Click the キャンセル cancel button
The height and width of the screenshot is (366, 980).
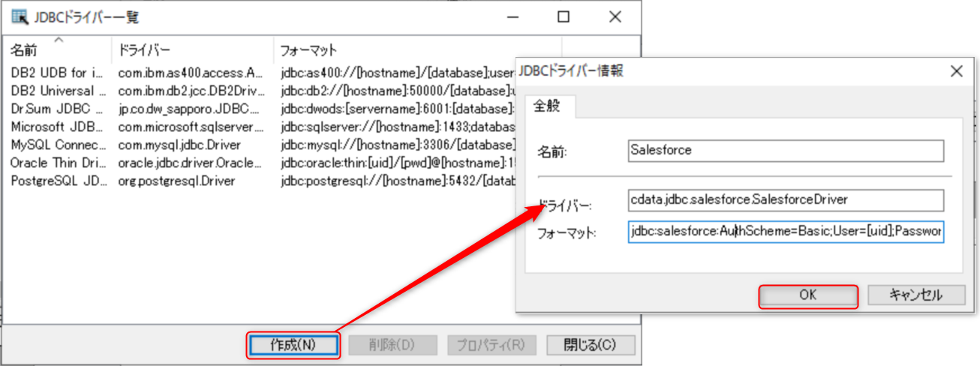[905, 295]
